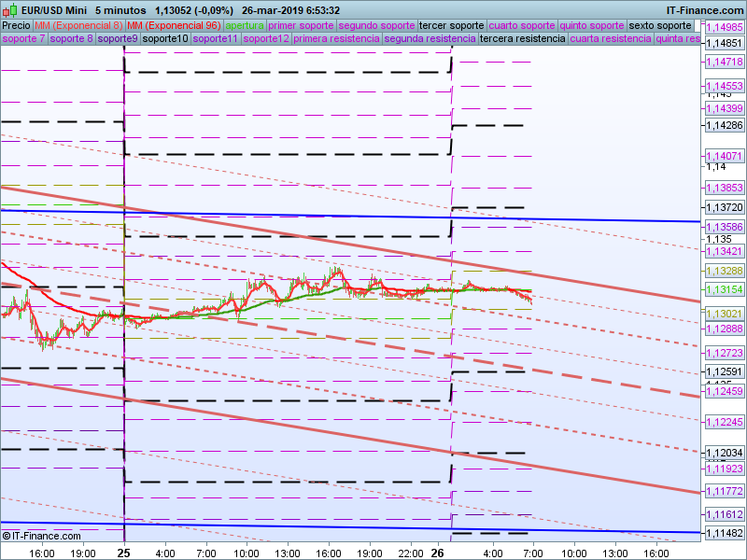747x560 pixels.
Task: Click the IT-Finance.com copyright watermark
Action: [42, 536]
